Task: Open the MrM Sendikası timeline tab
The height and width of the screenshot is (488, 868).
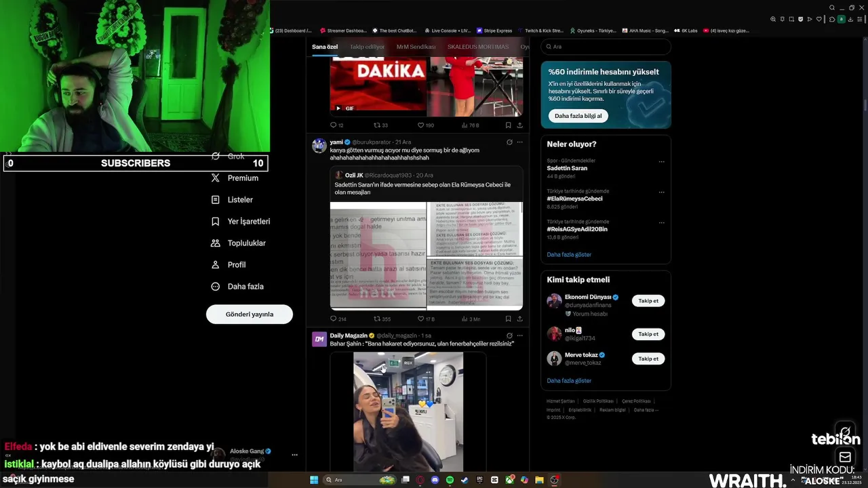Action: coord(416,47)
